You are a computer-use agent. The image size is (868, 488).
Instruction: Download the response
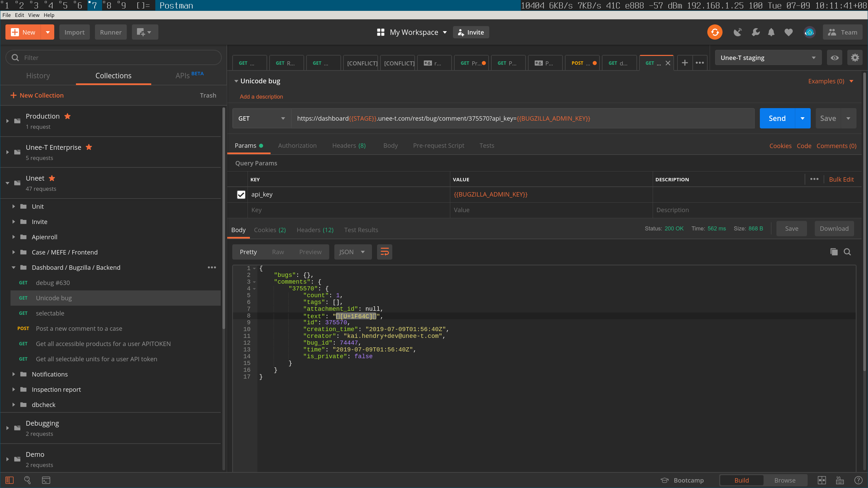pos(834,228)
